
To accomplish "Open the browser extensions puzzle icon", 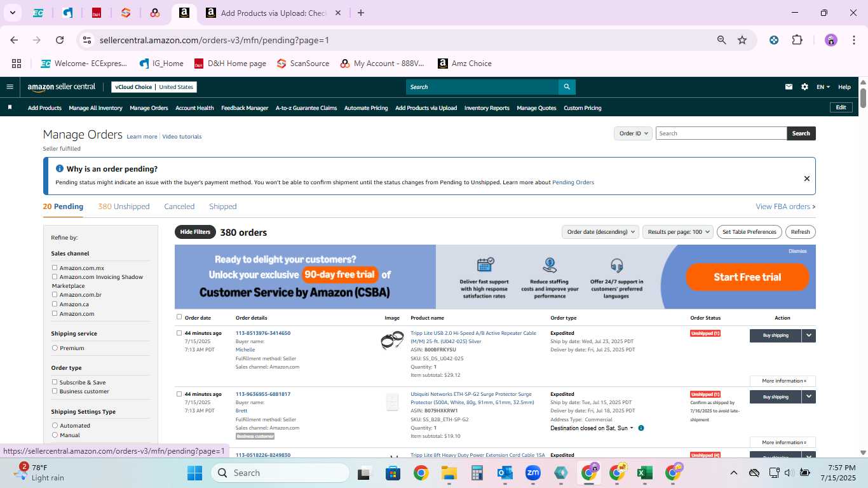I will tap(797, 40).
